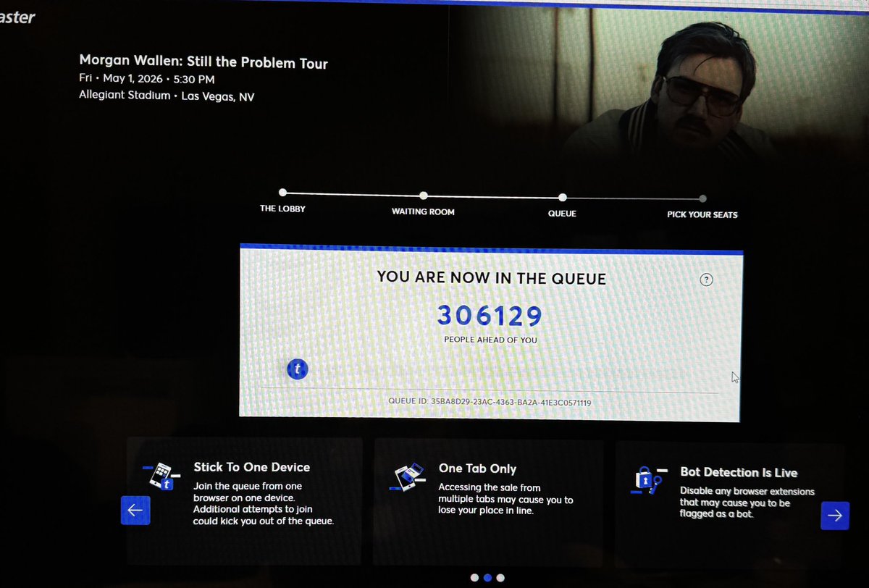Click the Waiting Room step dot
This screenshot has width=869, height=588.
(x=423, y=196)
